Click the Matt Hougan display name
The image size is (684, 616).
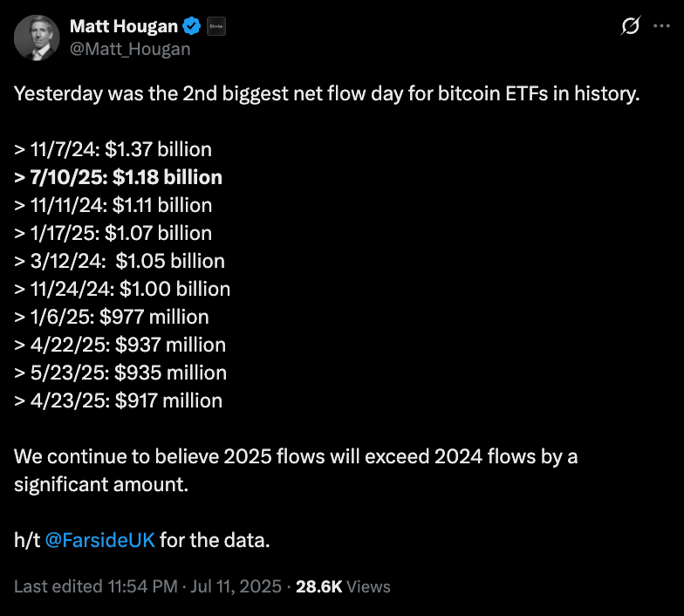[x=124, y=26]
